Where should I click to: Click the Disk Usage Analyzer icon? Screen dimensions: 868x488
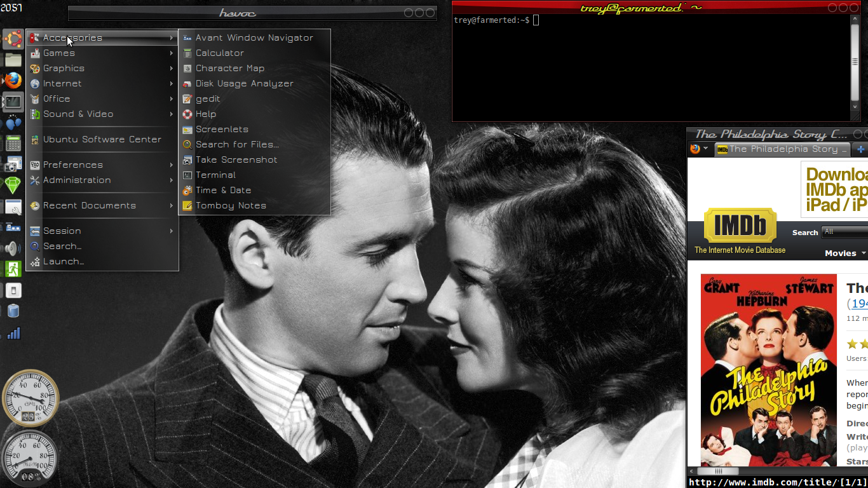coord(187,84)
